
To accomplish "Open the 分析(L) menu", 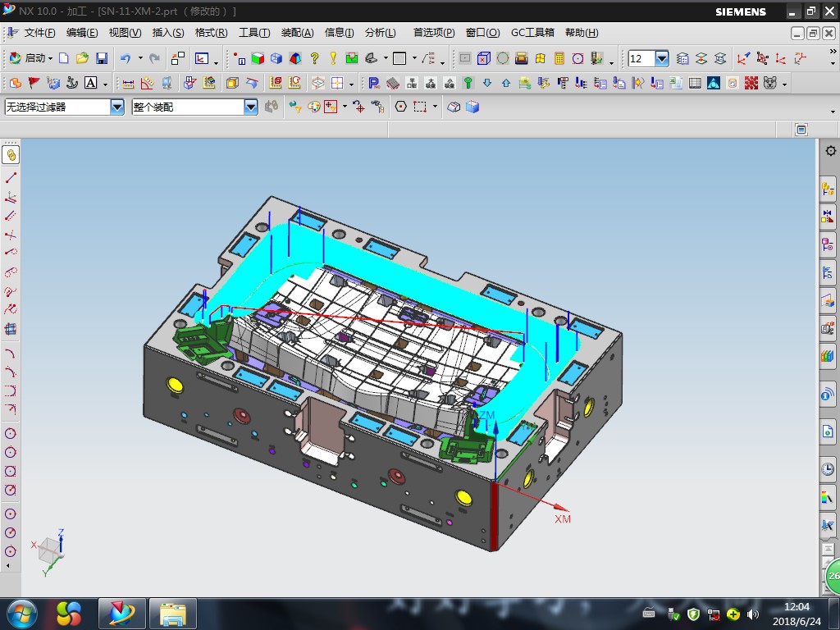I will [x=380, y=33].
